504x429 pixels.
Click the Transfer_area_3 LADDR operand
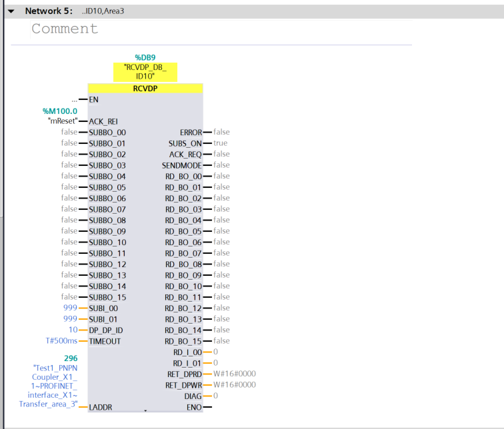pyautogui.click(x=48, y=386)
